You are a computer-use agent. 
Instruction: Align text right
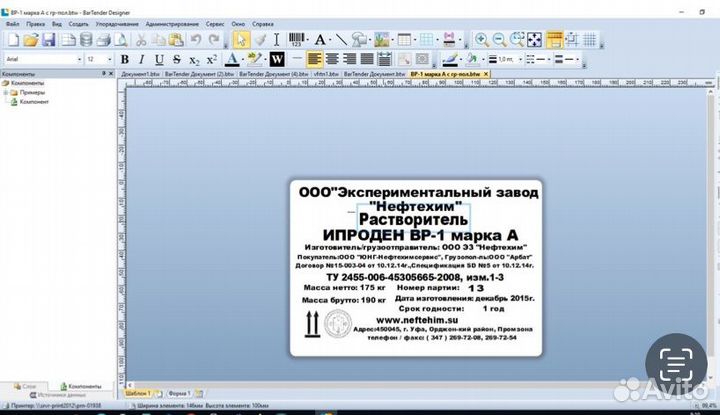(x=349, y=59)
